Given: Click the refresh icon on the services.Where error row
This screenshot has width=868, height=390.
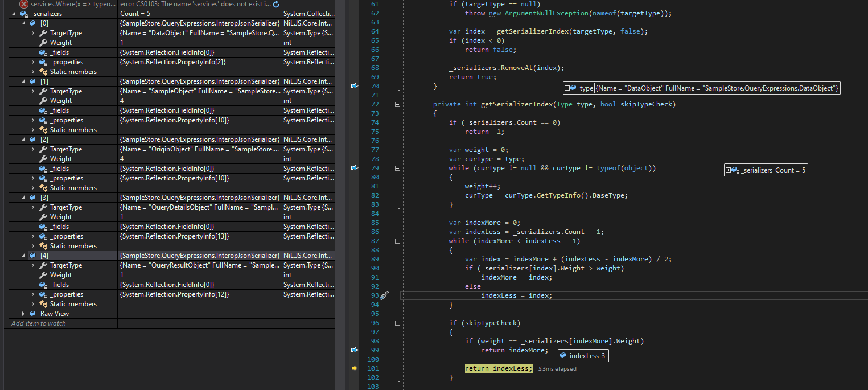Looking at the screenshot, I should pos(276,4).
